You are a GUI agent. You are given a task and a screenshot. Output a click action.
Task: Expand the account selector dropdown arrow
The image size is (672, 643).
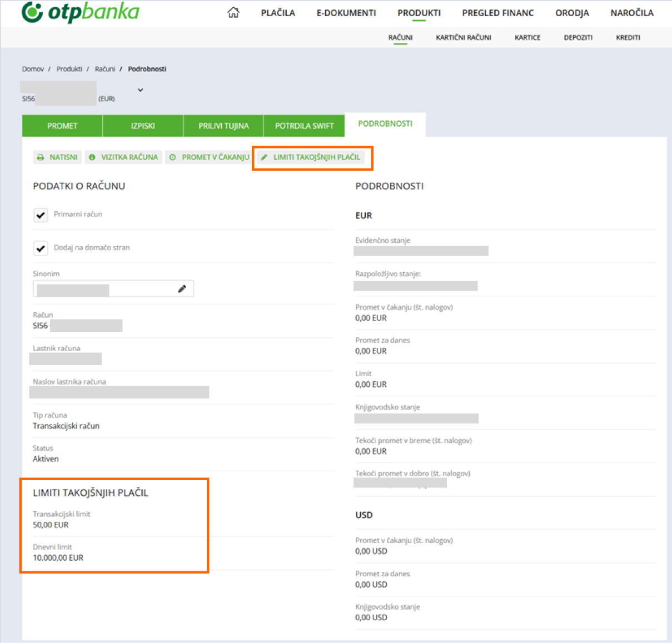click(140, 90)
